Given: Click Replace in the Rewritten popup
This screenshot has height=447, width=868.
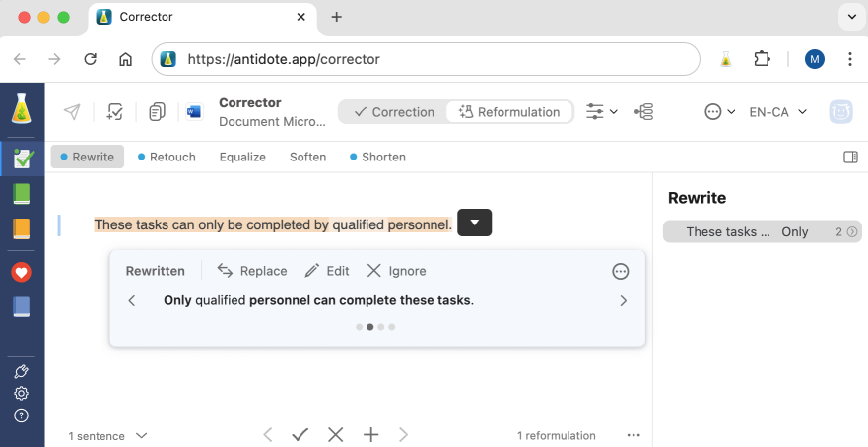Looking at the screenshot, I should point(252,271).
